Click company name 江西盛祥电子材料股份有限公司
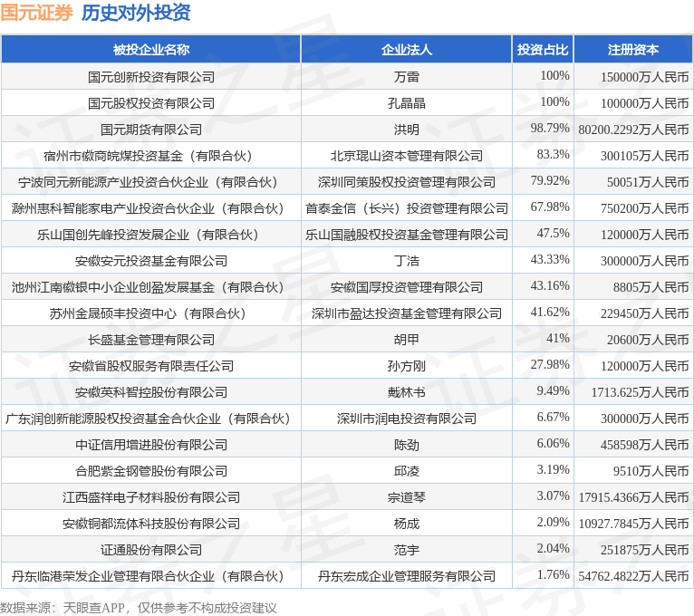 point(151,497)
